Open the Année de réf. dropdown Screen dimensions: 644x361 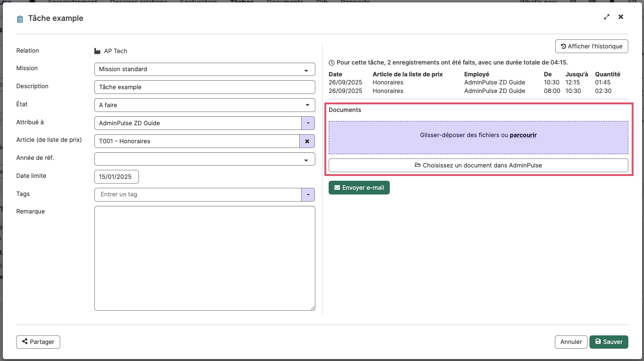pyautogui.click(x=205, y=159)
